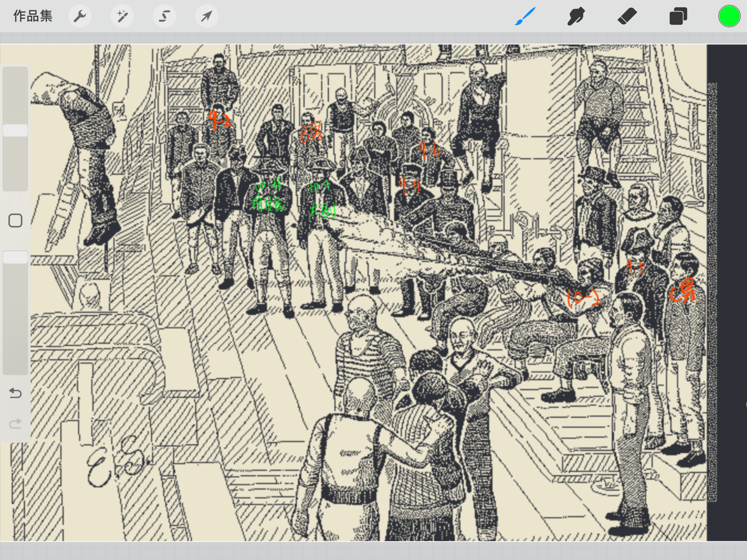Select the Brush tool
The height and width of the screenshot is (560, 747).
525,16
